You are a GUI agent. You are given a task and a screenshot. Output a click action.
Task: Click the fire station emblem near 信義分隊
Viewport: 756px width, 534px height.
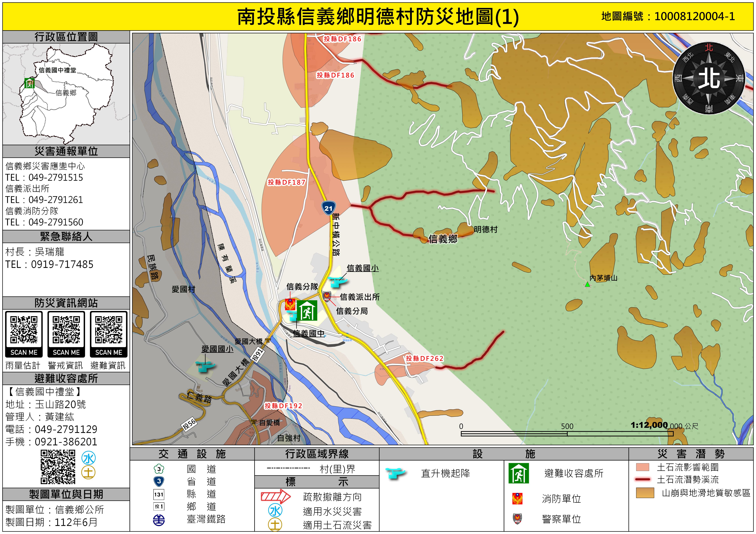point(290,304)
